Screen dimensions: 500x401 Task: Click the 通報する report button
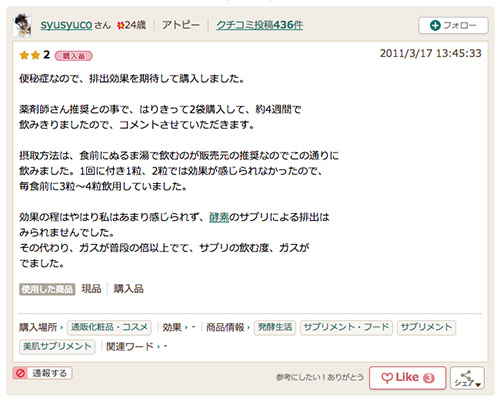42,373
